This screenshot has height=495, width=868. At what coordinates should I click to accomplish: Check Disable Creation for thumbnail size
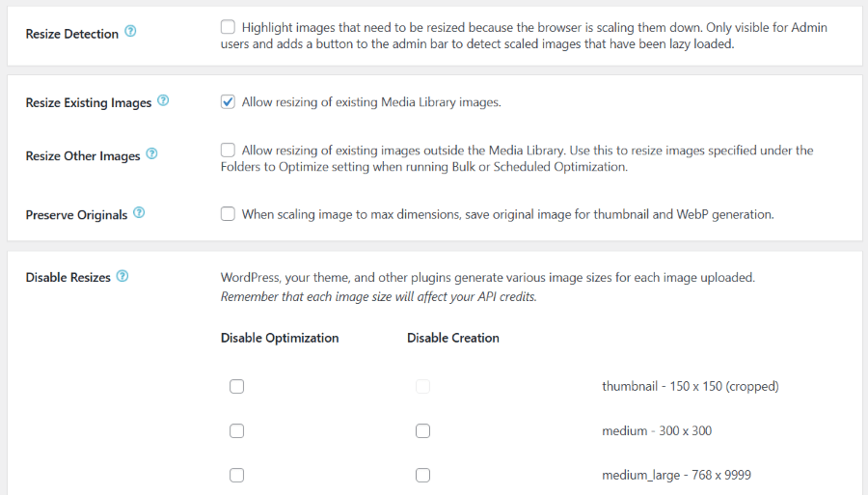click(x=423, y=387)
